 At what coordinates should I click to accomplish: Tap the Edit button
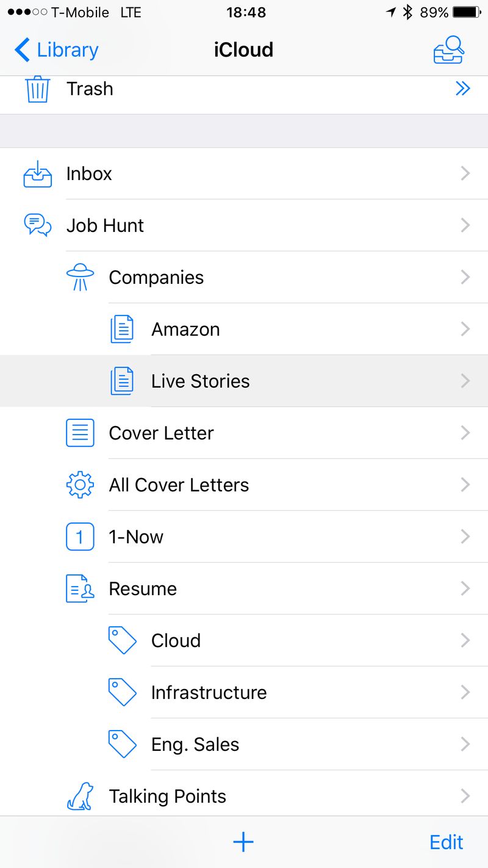click(447, 842)
